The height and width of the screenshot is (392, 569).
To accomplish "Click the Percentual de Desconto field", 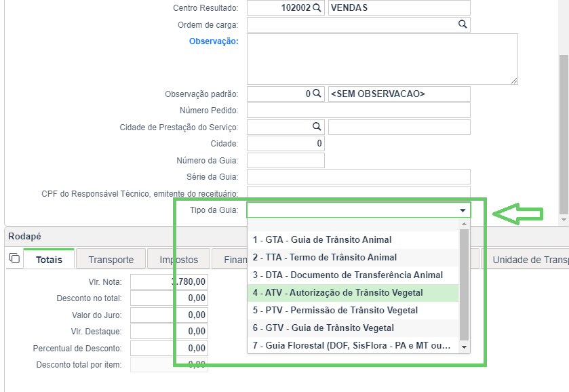I will [169, 348].
